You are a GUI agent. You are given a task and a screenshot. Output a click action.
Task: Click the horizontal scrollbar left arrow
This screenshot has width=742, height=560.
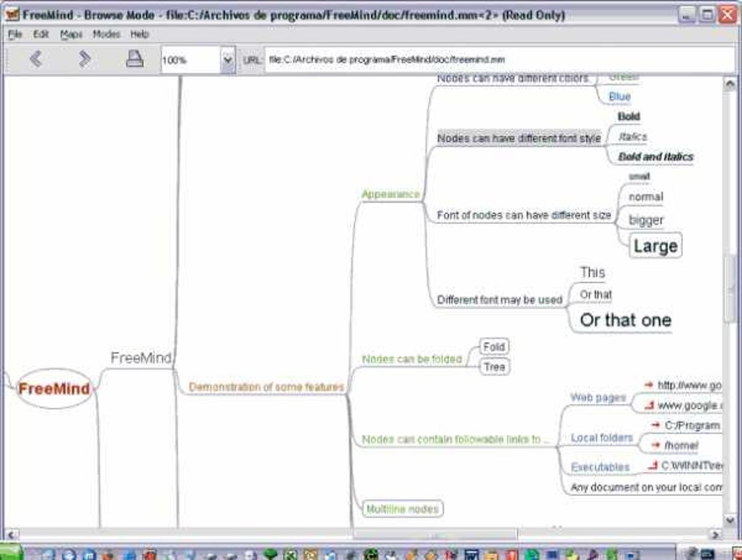(x=11, y=535)
